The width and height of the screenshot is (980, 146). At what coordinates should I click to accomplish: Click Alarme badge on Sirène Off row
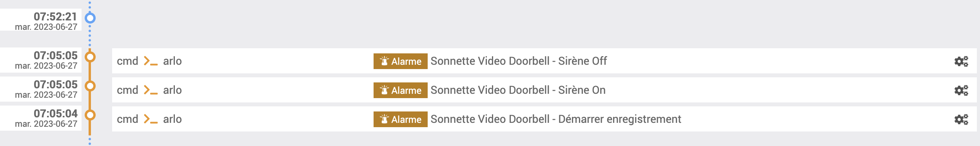click(x=400, y=61)
